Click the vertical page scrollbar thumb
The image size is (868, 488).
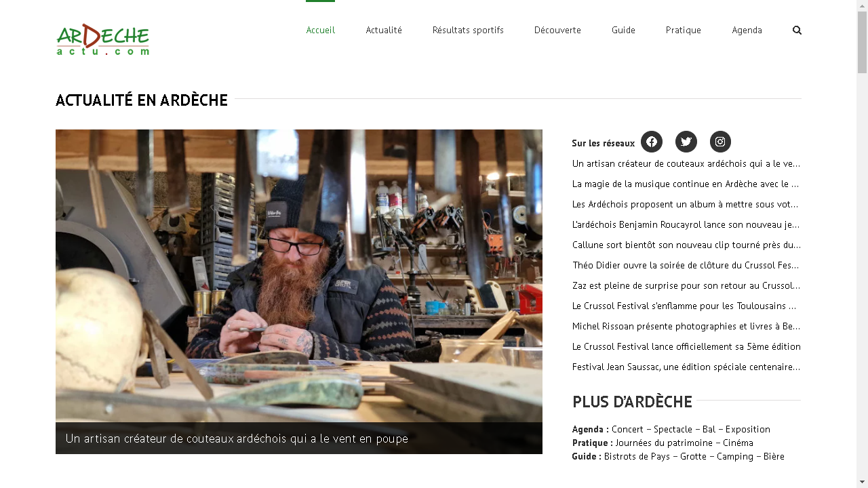click(862, 42)
